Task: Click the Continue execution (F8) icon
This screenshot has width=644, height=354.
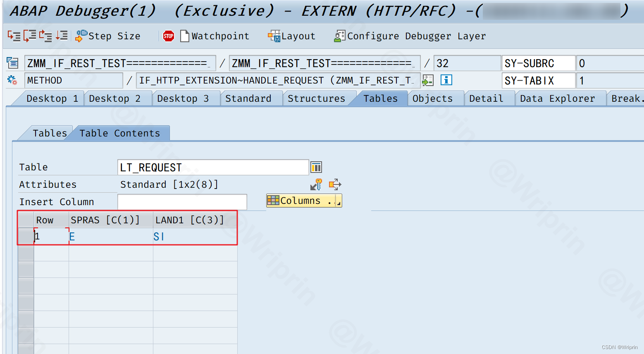Action: [61, 36]
